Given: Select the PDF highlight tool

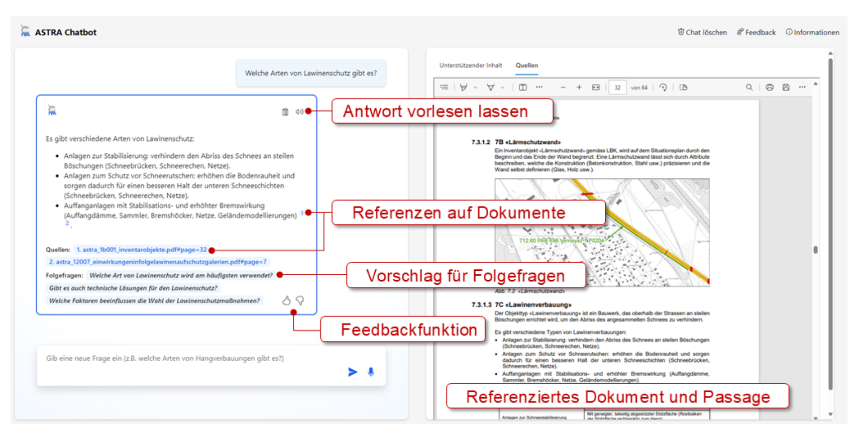Looking at the screenshot, I should point(463,87).
